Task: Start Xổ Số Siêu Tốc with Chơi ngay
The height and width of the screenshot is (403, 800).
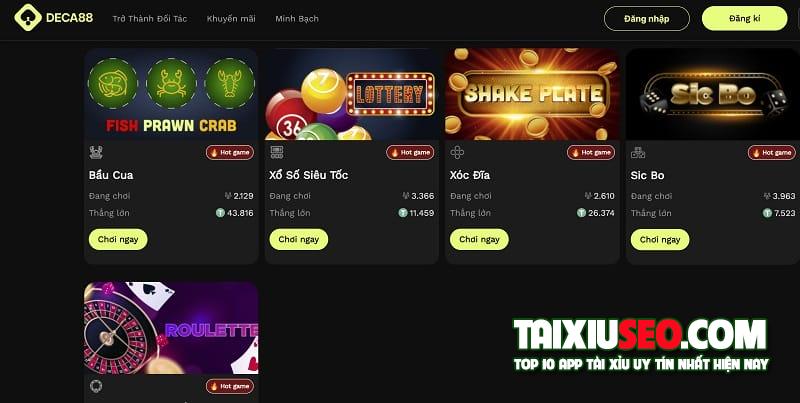Action: click(x=298, y=239)
